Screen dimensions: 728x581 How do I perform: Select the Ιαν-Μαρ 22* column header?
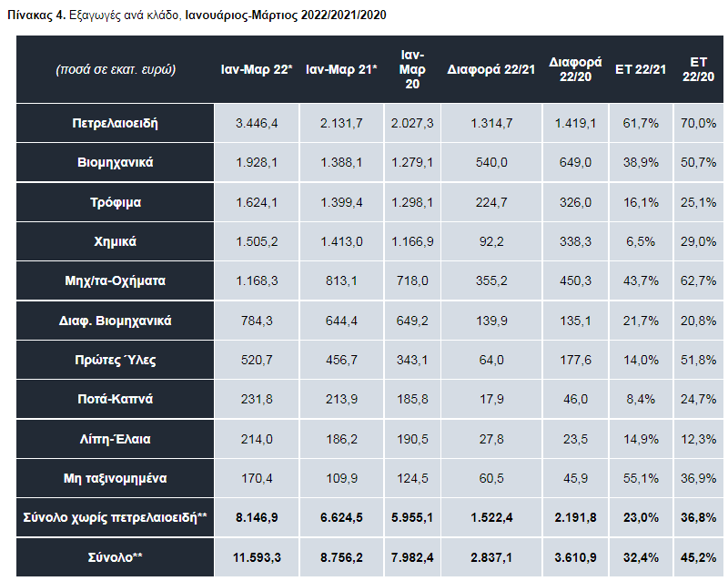point(256,70)
